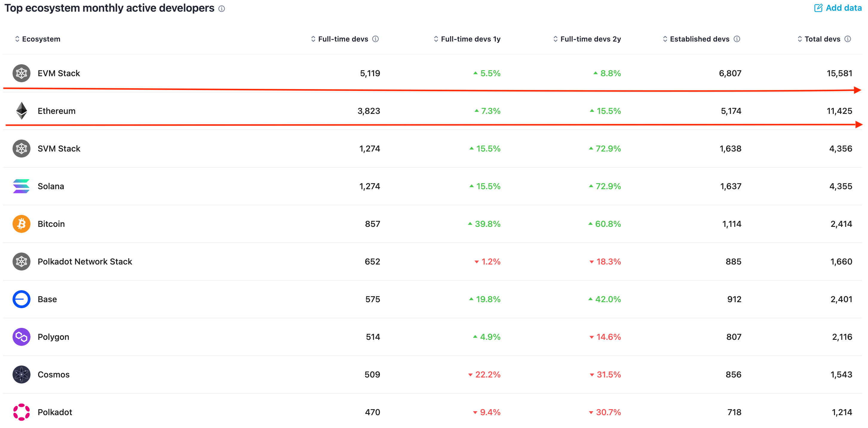Click the blue Base logo icon

pyautogui.click(x=21, y=299)
